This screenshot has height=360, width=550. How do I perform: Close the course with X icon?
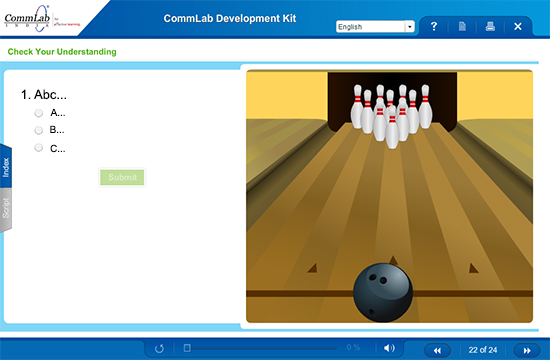click(x=518, y=26)
